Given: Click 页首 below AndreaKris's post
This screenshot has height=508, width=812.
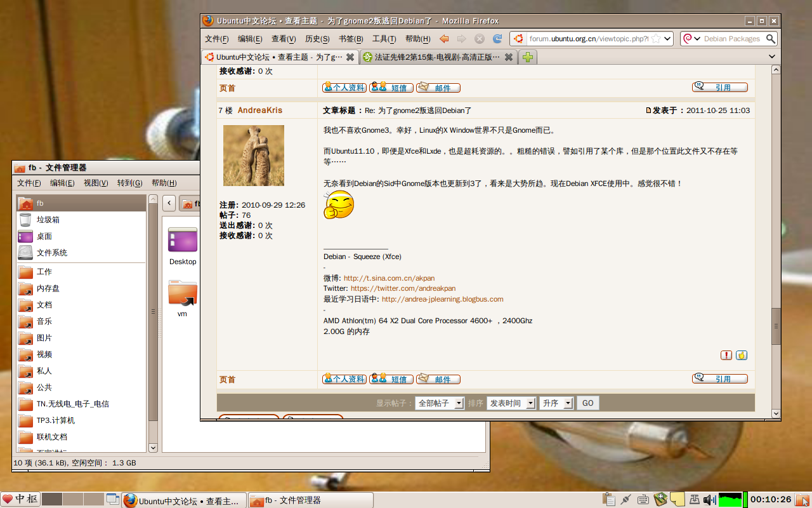Looking at the screenshot, I should coord(227,379).
